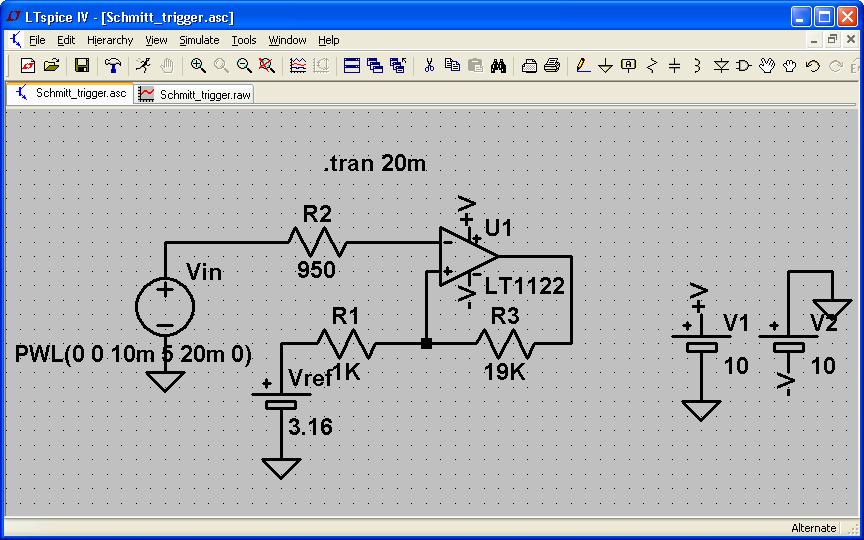The image size is (864, 540).
Task: Select the Inductor placement tool
Action: [x=697, y=66]
